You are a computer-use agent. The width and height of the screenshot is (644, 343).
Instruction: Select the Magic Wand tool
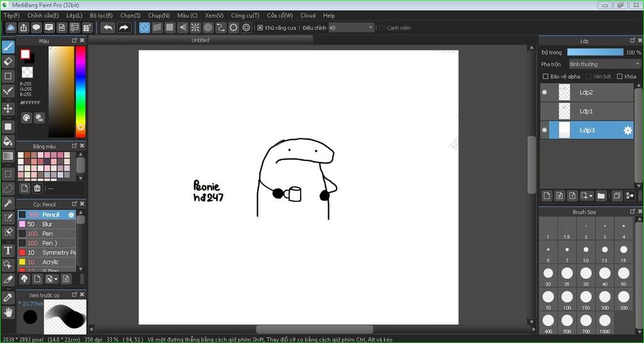tap(8, 203)
